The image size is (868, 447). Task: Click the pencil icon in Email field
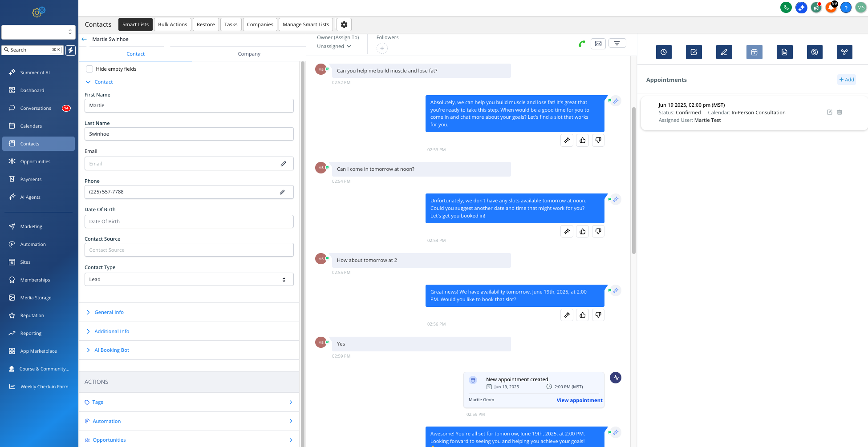point(283,164)
